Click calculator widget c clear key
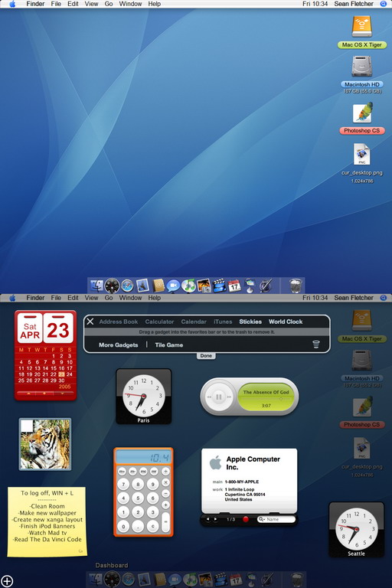 point(152,526)
